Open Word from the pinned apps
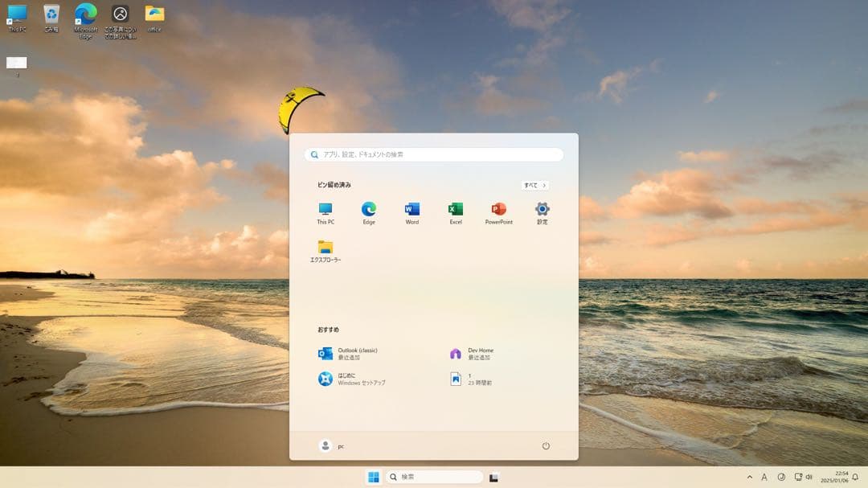Image resolution: width=868 pixels, height=488 pixels. pos(411,209)
